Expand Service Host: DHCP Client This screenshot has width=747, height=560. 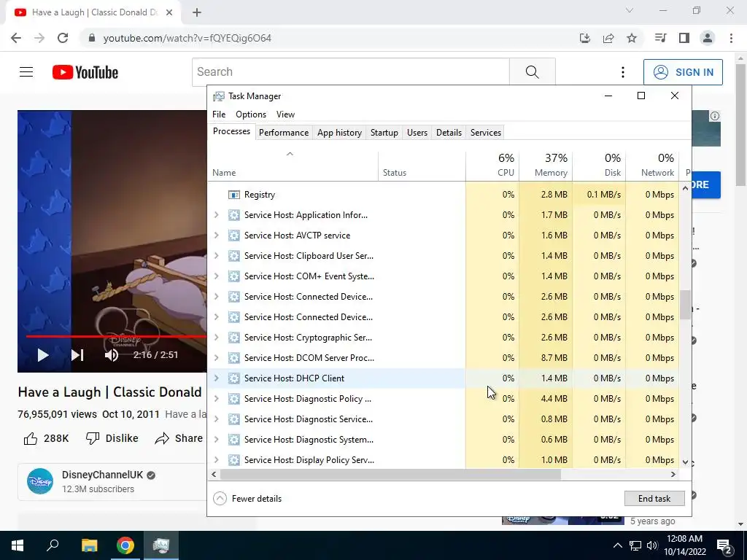point(216,378)
